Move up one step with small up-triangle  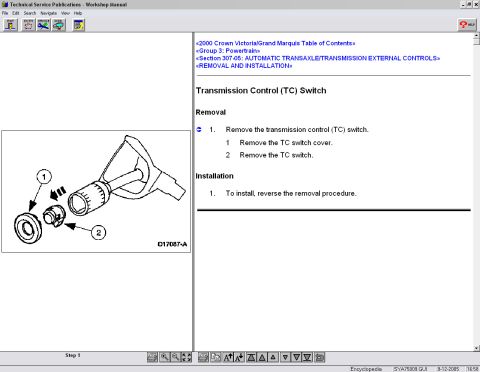point(273,357)
